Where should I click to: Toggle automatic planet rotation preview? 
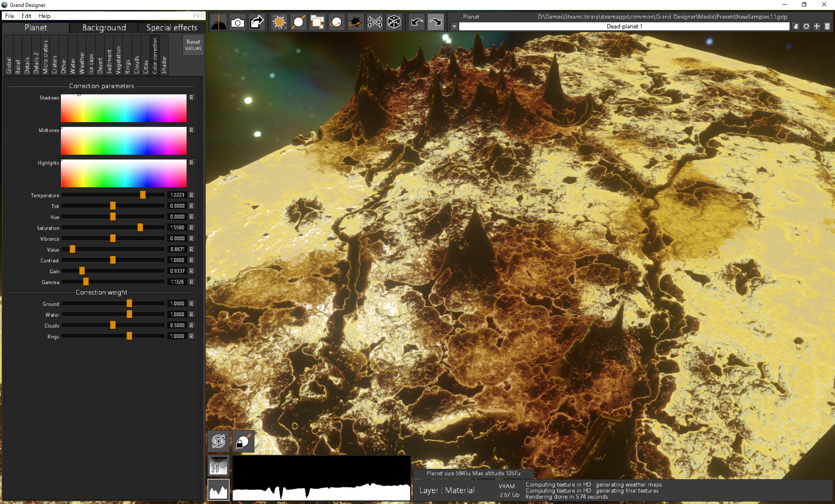(218, 441)
